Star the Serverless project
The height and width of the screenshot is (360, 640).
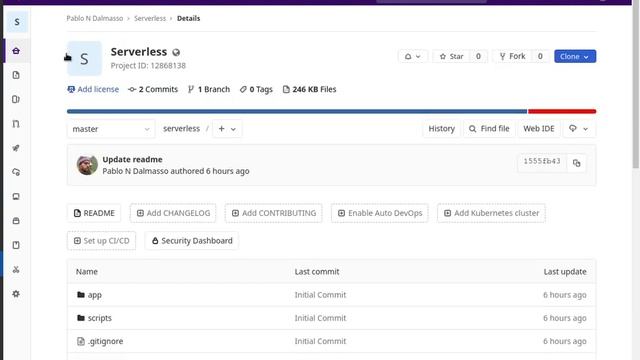click(x=451, y=56)
